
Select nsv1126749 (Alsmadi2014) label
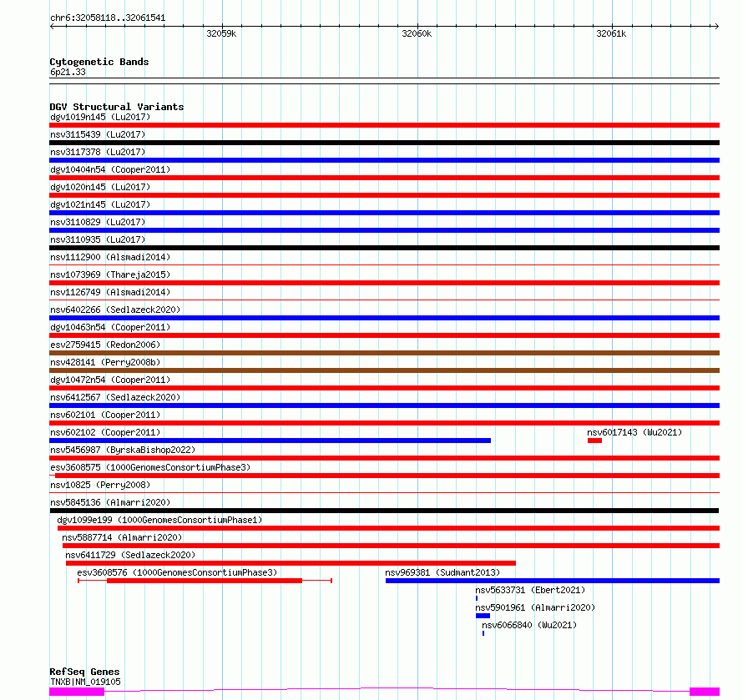[x=110, y=292]
